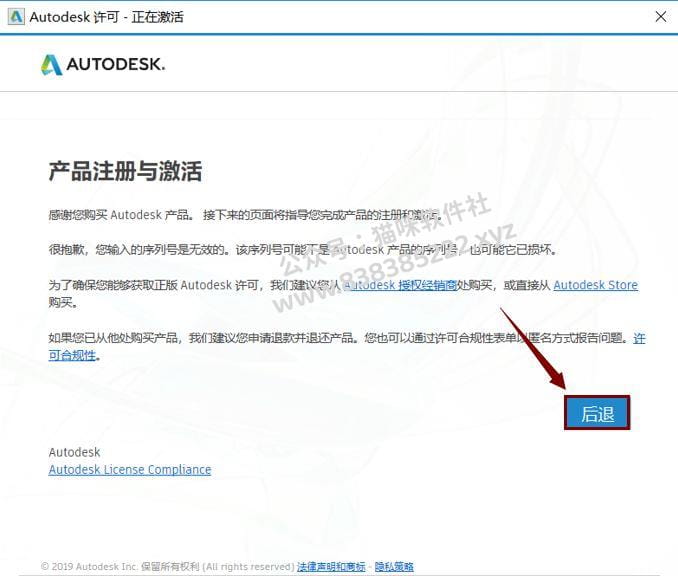Close the Autodesk 许可 window

tap(661, 17)
